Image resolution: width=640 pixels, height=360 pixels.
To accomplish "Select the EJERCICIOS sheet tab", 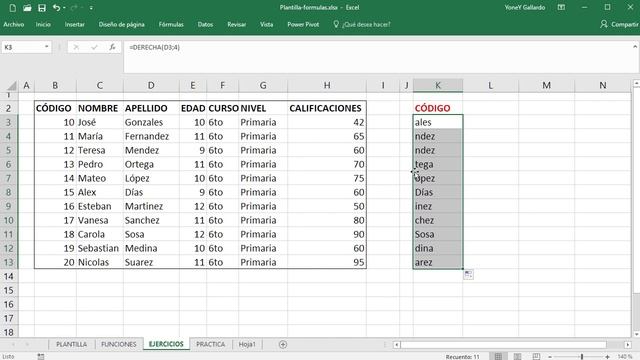I will (166, 344).
